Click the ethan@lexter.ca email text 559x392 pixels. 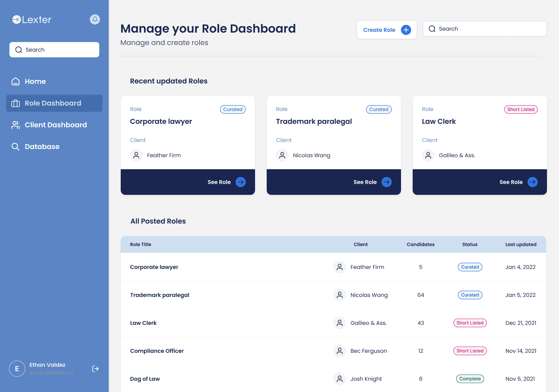[52, 373]
